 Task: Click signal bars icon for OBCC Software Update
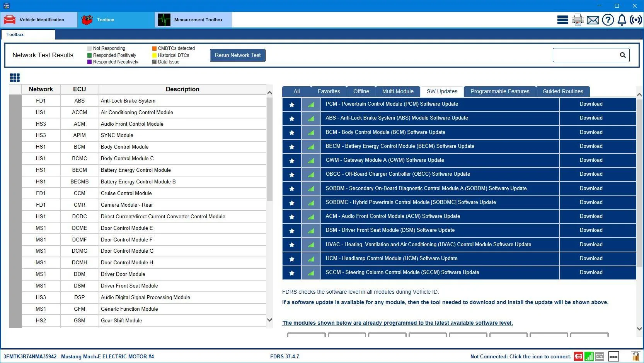[x=311, y=175]
